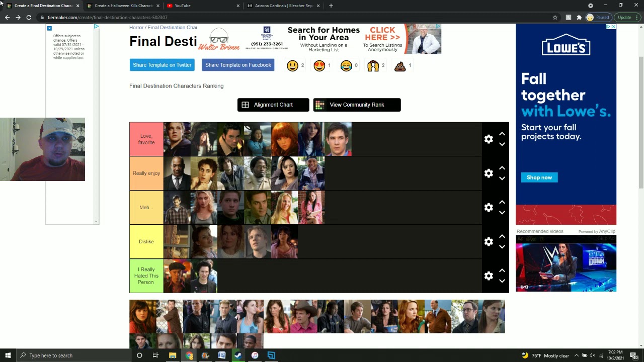The width and height of the screenshot is (644, 362).
Task: React with the laughing tears emoji
Action: click(346, 66)
